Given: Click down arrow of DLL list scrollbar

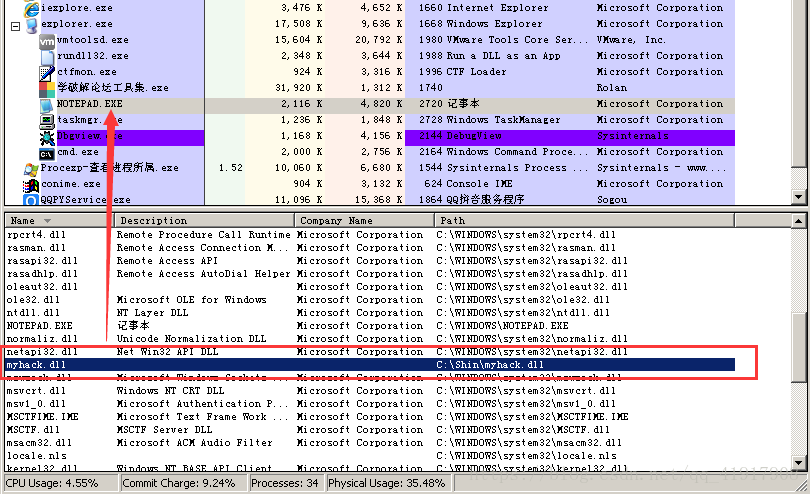Looking at the screenshot, I should [799, 463].
